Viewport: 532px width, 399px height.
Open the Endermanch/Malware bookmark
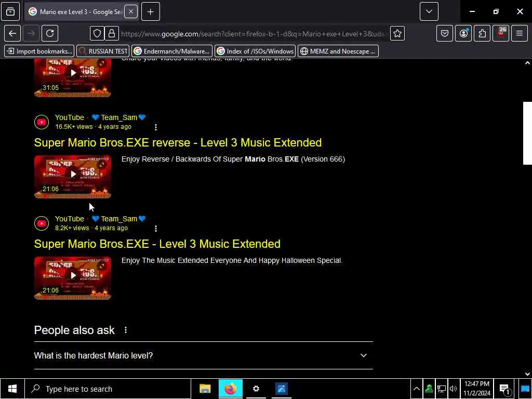coord(171,51)
